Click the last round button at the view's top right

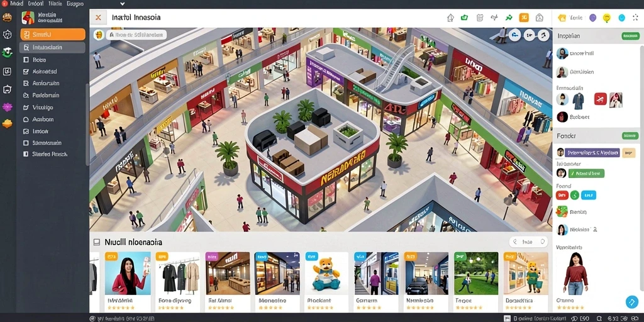pyautogui.click(x=543, y=35)
